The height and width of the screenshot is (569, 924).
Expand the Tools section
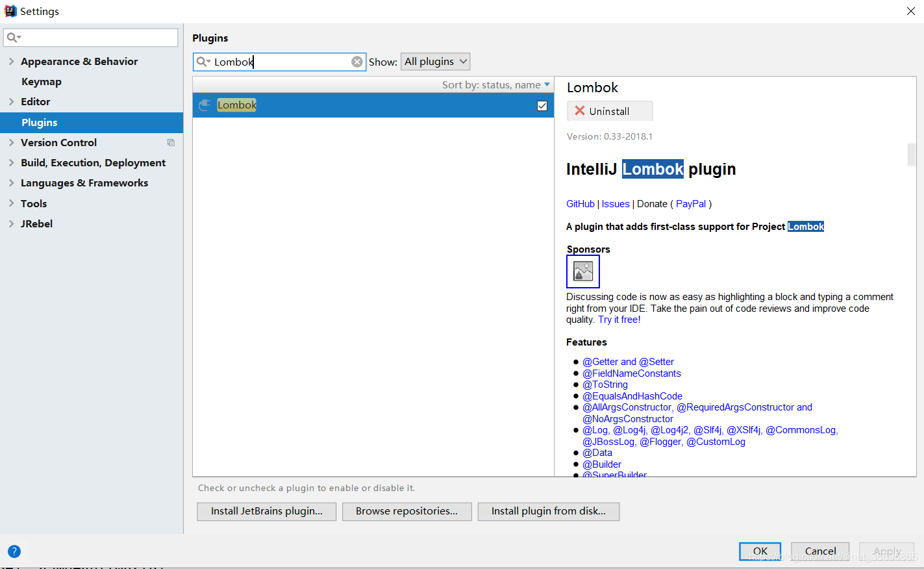click(x=11, y=204)
